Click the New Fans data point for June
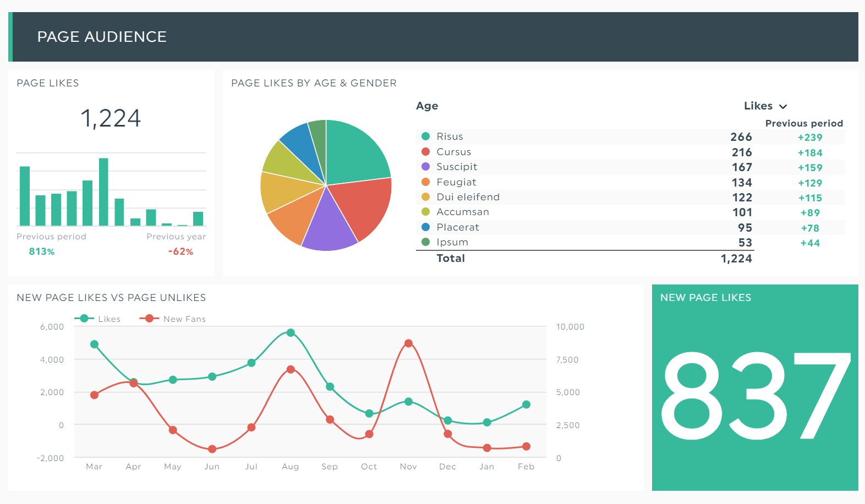 click(x=212, y=449)
